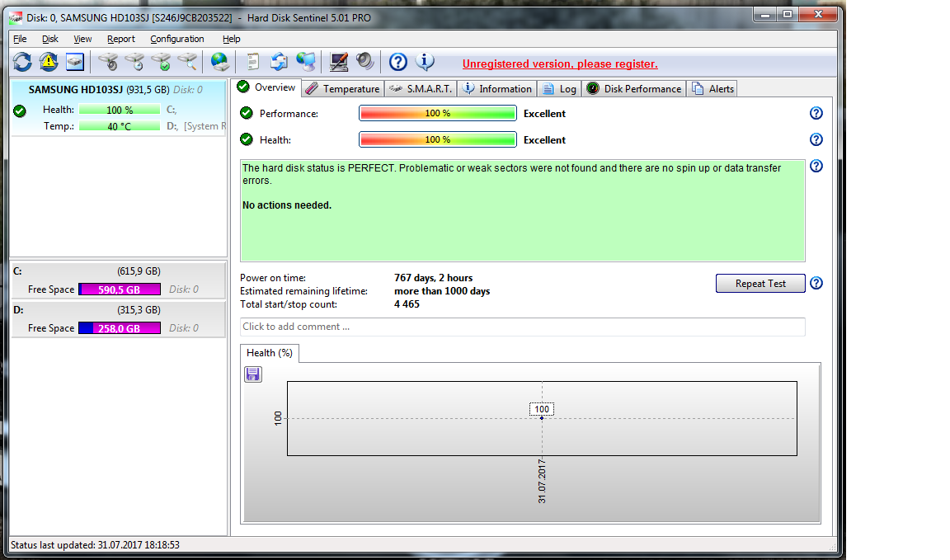Viewport: 950px width, 560px height.
Task: Click the info bubble toolbar icon
Action: pos(425,62)
